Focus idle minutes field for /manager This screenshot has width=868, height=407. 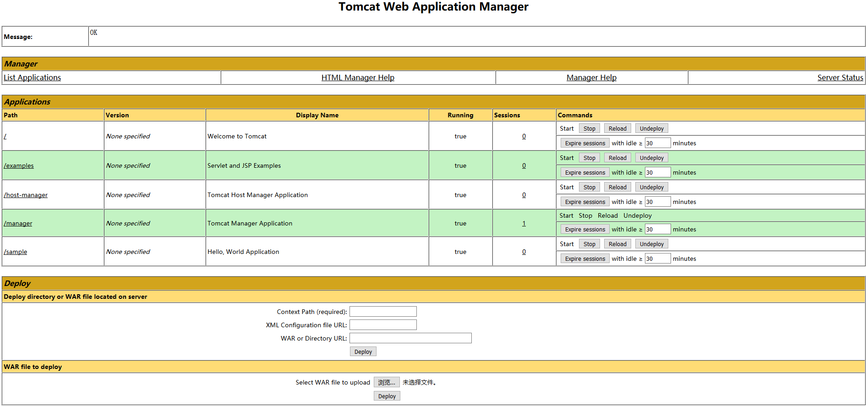tap(658, 229)
